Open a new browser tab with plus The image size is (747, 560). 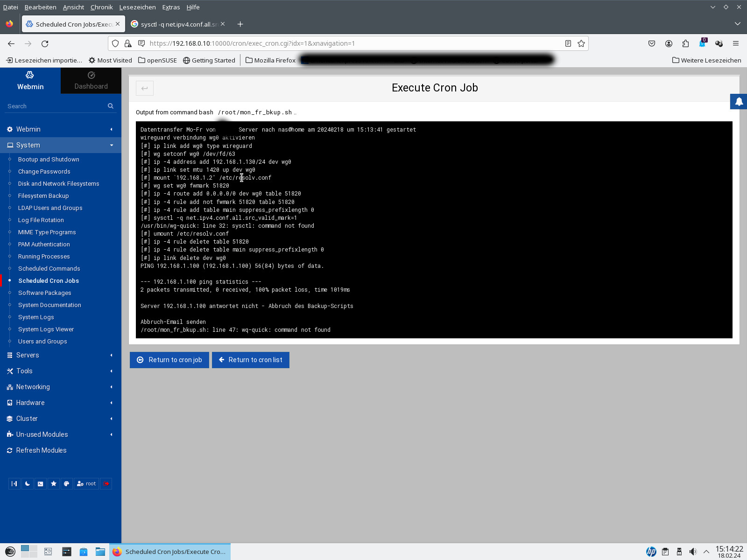click(x=240, y=24)
